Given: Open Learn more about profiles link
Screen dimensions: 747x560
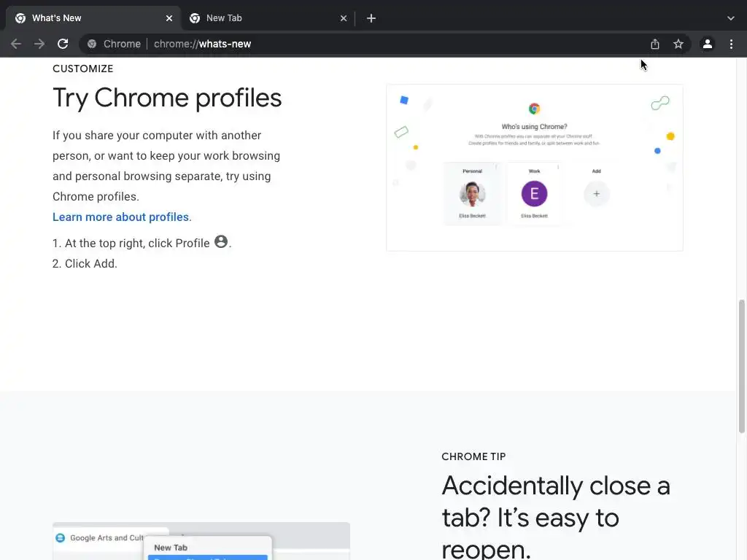Looking at the screenshot, I should (120, 217).
